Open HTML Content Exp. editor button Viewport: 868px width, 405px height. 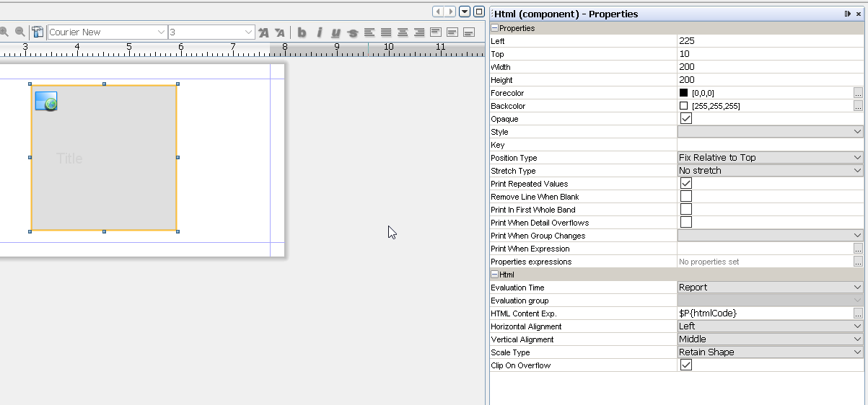(x=858, y=313)
